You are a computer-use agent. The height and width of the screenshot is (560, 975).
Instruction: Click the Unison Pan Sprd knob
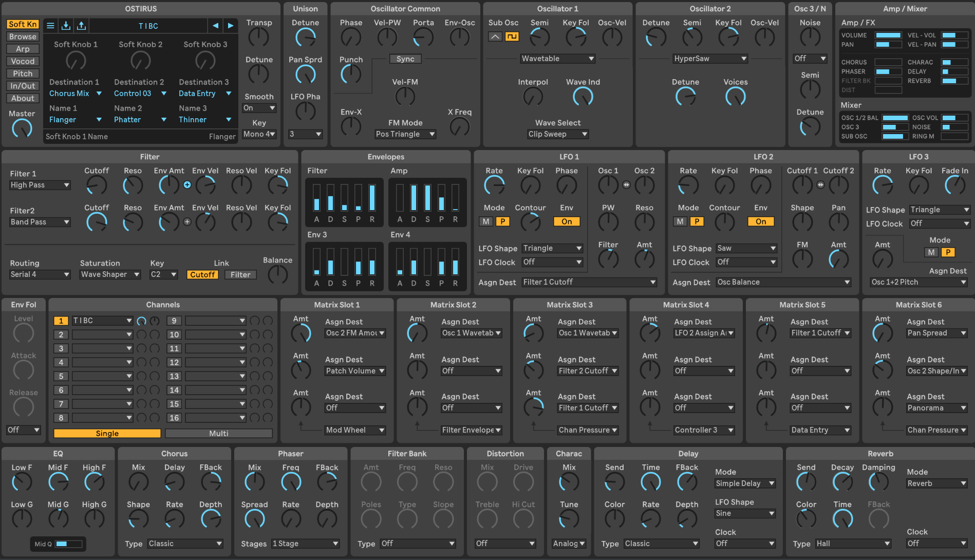(x=305, y=74)
